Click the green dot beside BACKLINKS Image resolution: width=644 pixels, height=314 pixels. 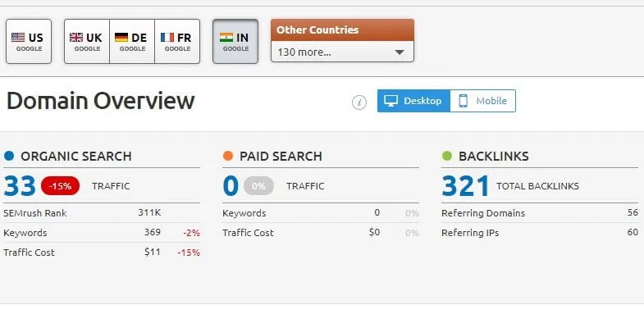tap(447, 156)
